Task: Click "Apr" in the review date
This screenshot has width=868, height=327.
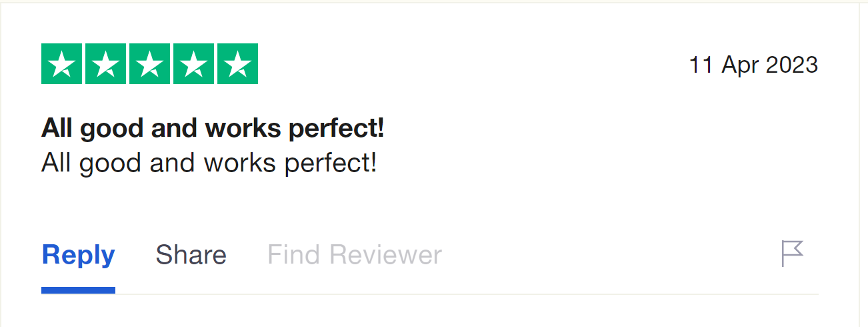Action: pyautogui.click(x=739, y=65)
